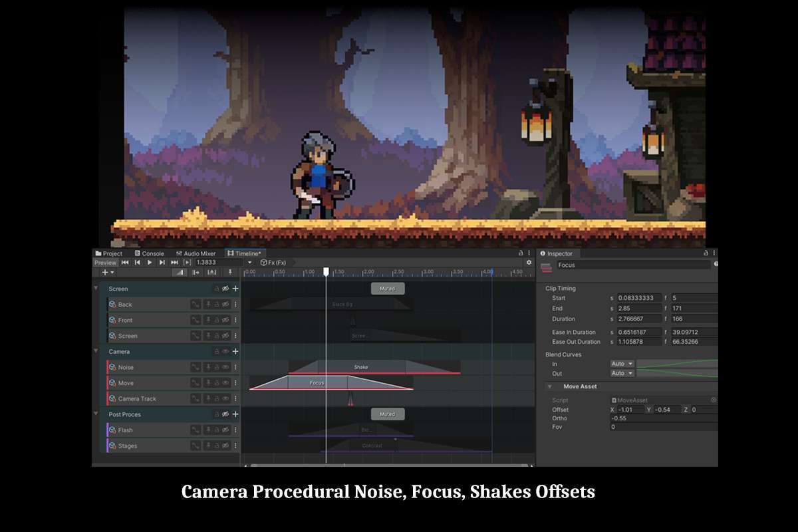Edit the Blend Out curve preview
This screenshot has width=798, height=532.
[678, 373]
